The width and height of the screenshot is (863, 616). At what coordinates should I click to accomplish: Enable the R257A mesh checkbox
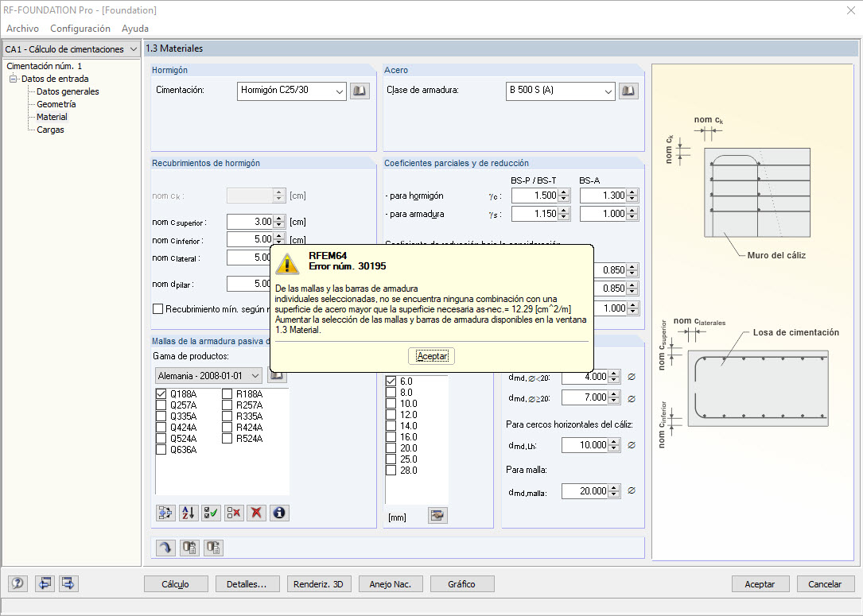click(227, 405)
